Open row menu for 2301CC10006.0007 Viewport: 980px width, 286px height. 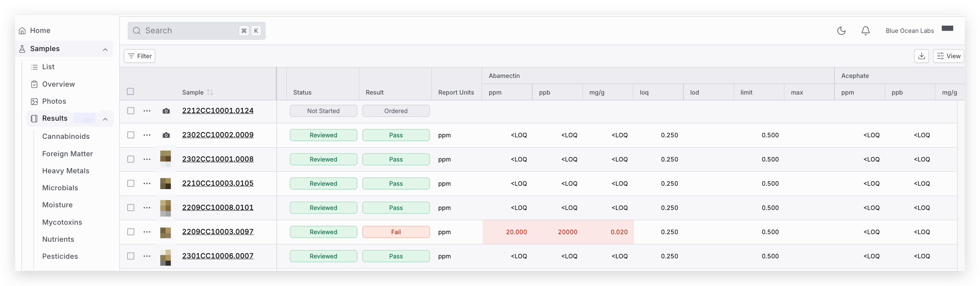147,256
